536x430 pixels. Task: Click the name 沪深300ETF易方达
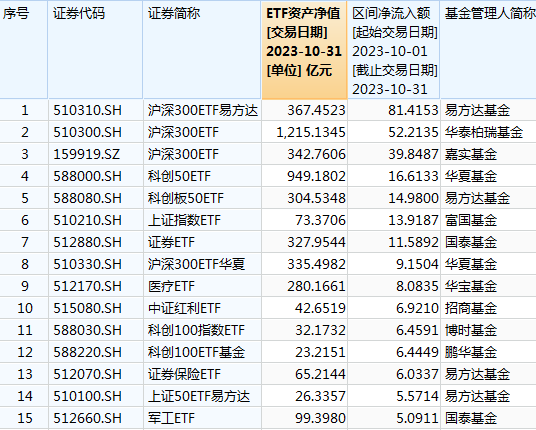(203, 110)
